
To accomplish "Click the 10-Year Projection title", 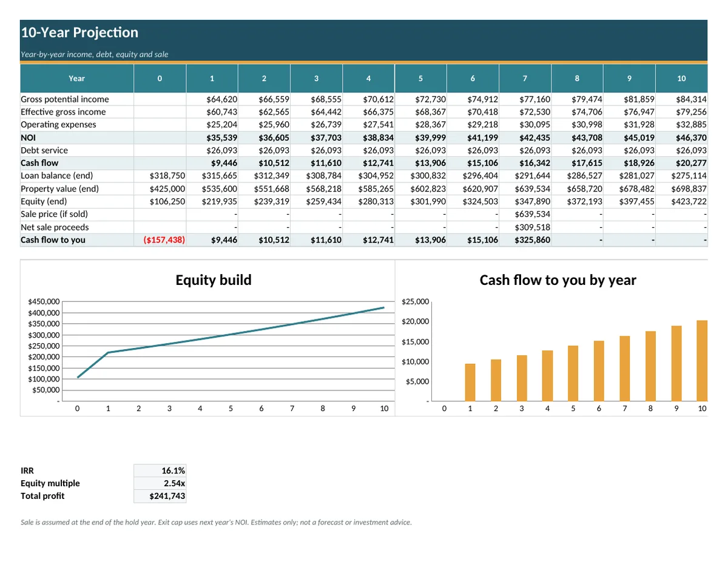I will click(79, 33).
